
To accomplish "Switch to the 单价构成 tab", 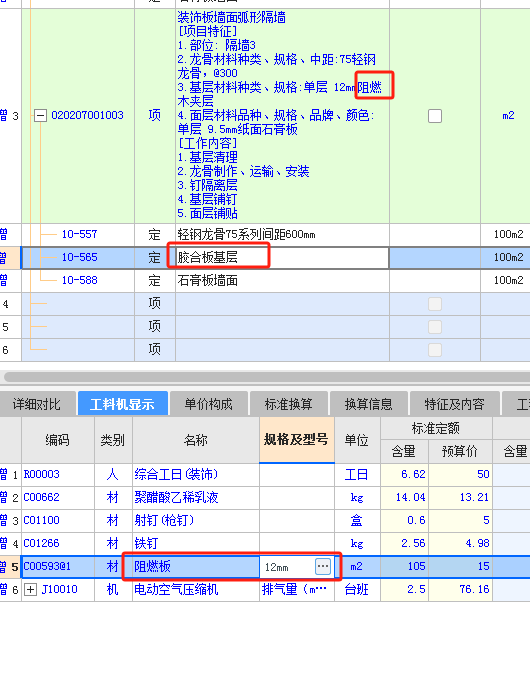I will [x=209, y=404].
